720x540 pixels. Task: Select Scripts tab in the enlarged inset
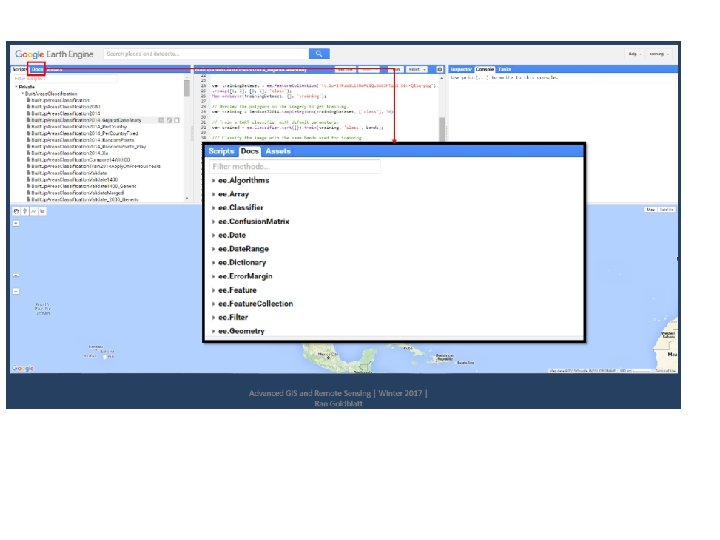(221, 151)
